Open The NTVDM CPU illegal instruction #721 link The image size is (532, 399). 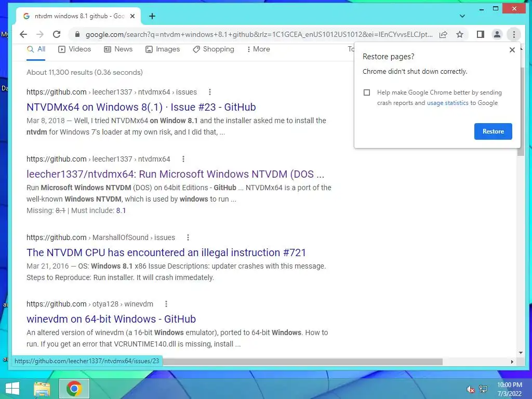coord(166,252)
